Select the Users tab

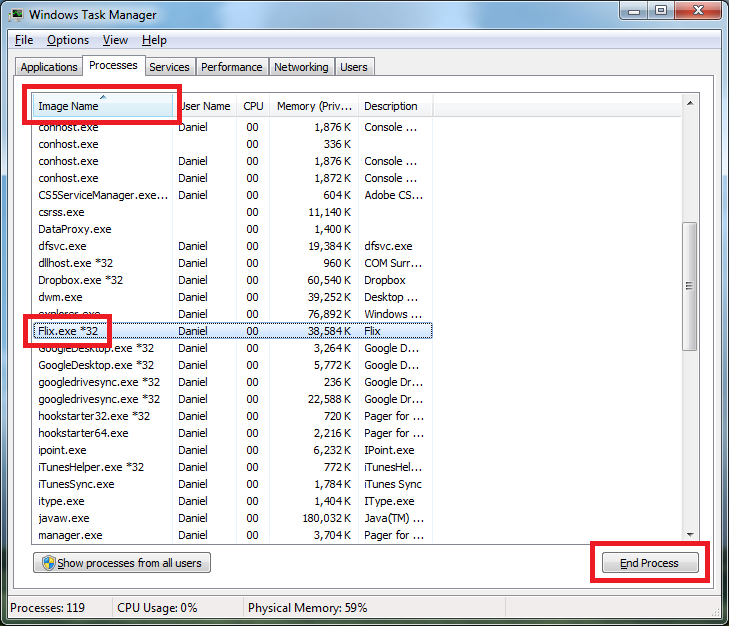pos(354,67)
